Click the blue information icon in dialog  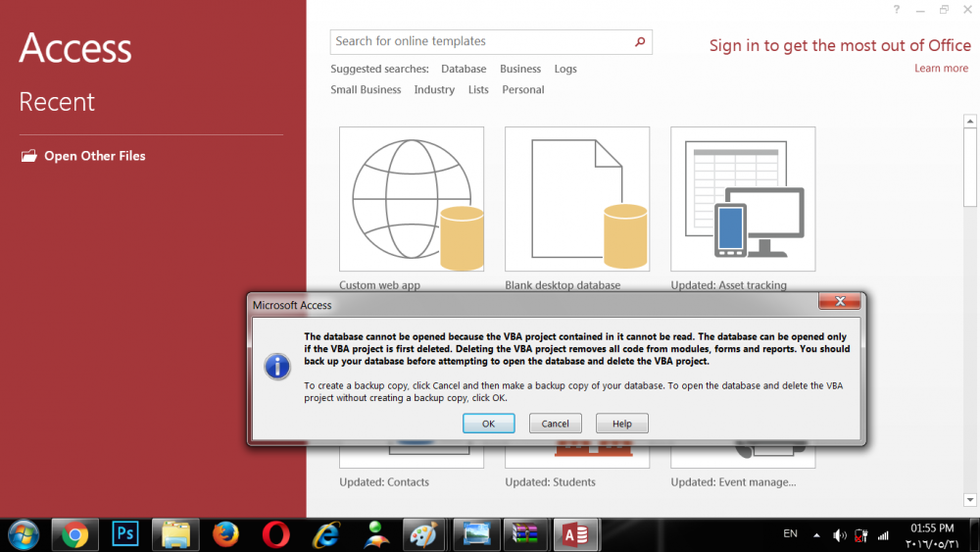click(277, 367)
